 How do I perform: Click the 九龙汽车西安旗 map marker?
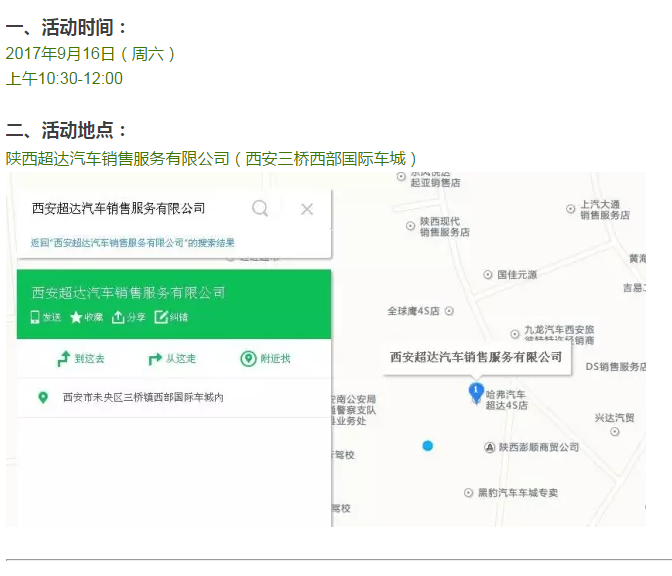click(x=515, y=334)
